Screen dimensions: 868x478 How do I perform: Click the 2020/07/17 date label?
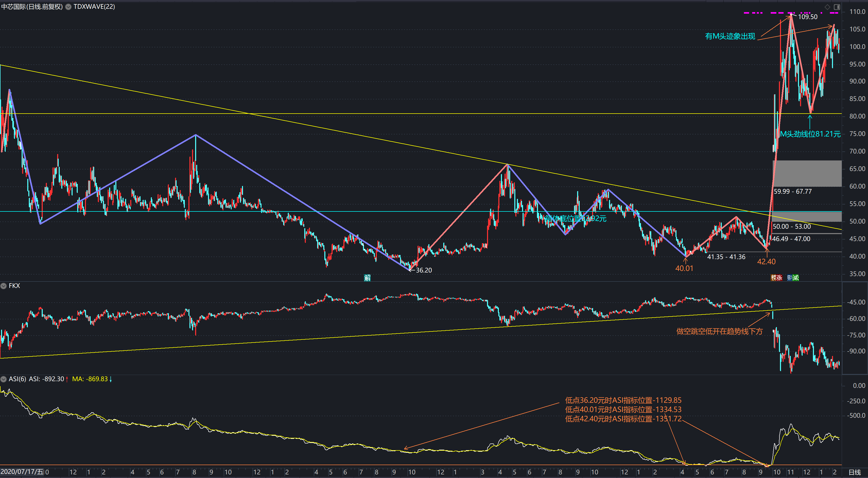[x=22, y=472]
